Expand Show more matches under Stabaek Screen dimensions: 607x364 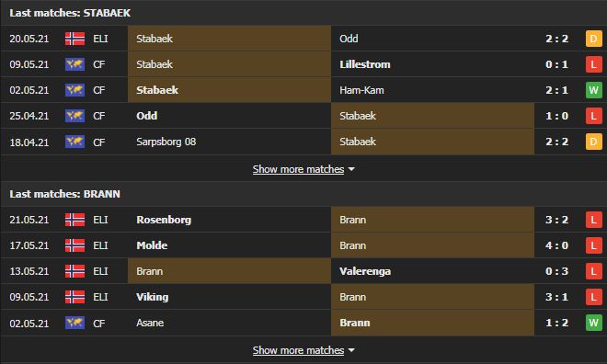298,169
